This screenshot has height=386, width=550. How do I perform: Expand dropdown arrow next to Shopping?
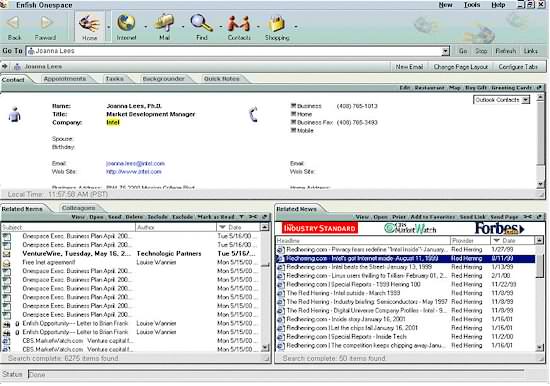[x=296, y=27]
